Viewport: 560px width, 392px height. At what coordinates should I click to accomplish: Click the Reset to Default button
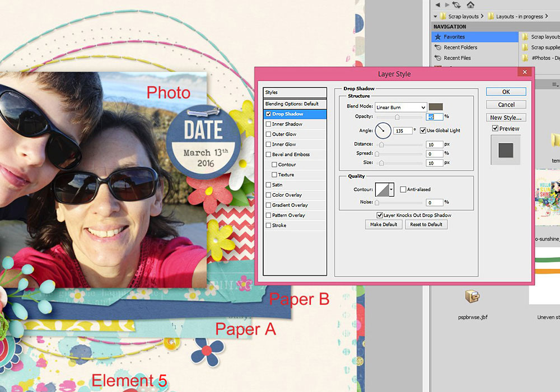pyautogui.click(x=426, y=225)
